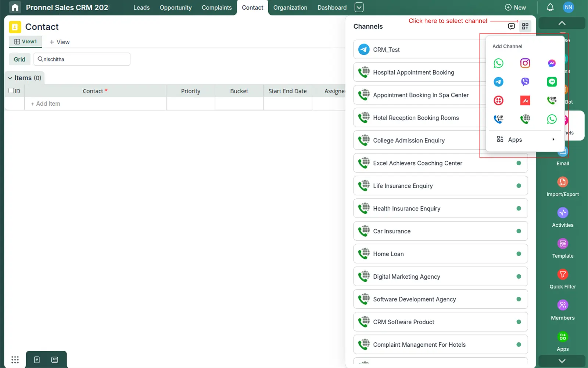The image size is (588, 368).
Task: Collapse the right sidebar using the top chevron
Action: click(562, 23)
